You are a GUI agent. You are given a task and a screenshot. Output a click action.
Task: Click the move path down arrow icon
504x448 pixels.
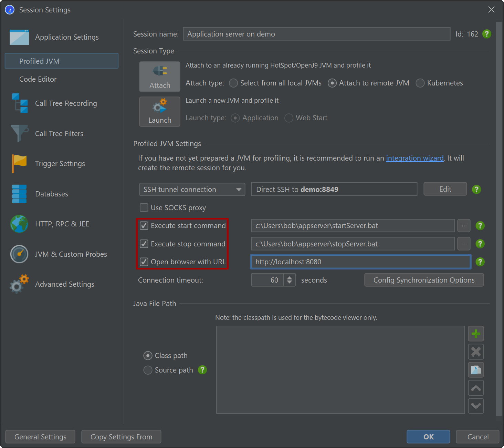[476, 406]
